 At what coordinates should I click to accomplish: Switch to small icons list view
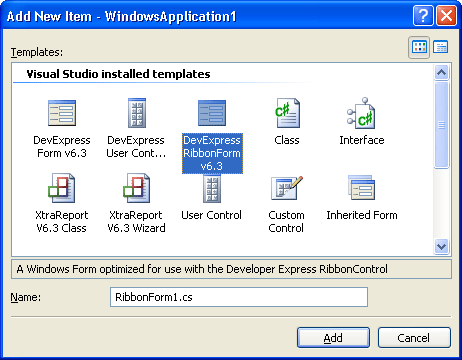tap(441, 47)
